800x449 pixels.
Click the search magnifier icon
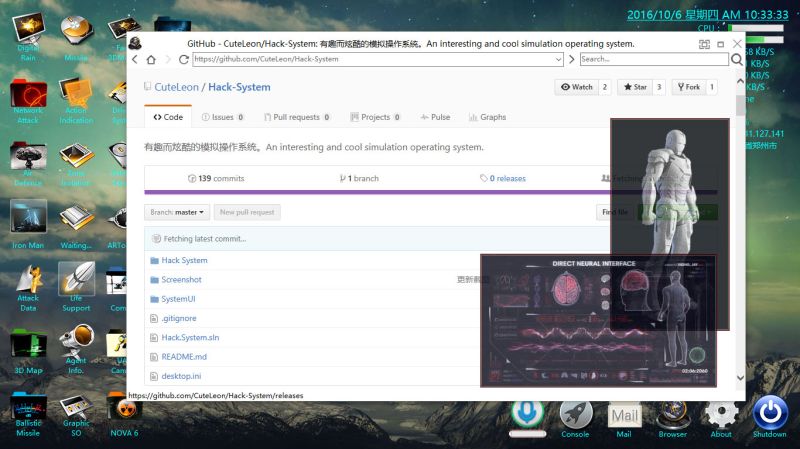tap(737, 60)
